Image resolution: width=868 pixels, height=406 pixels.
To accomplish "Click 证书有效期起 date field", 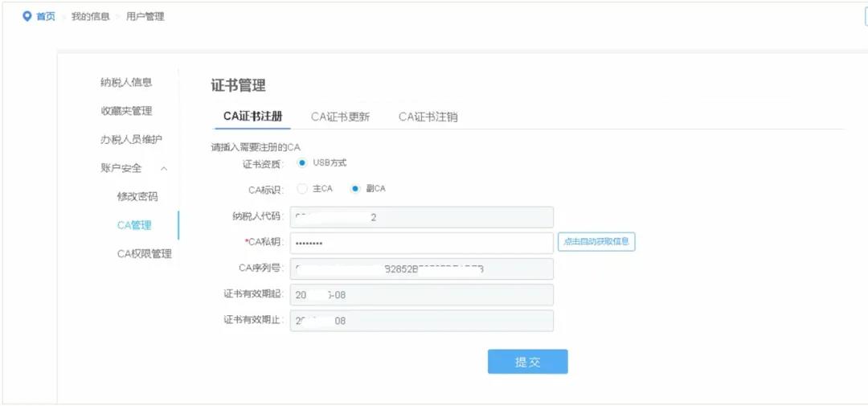I will point(421,295).
